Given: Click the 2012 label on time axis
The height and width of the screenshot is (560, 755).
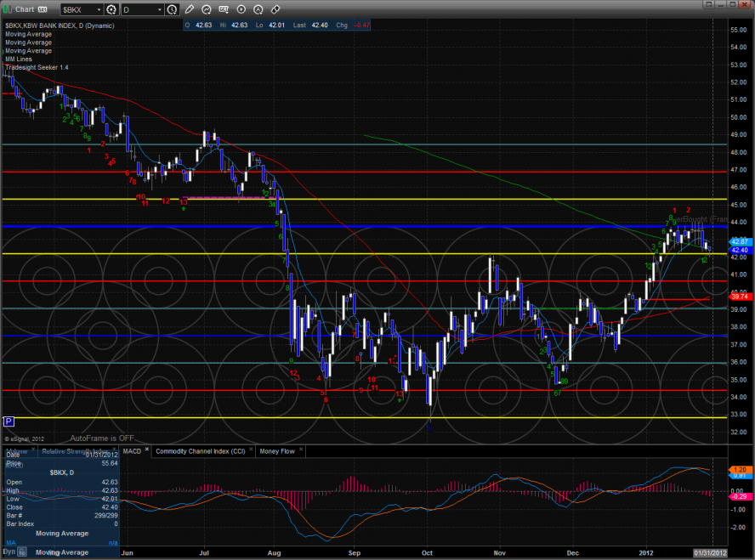Looking at the screenshot, I should point(645,553).
